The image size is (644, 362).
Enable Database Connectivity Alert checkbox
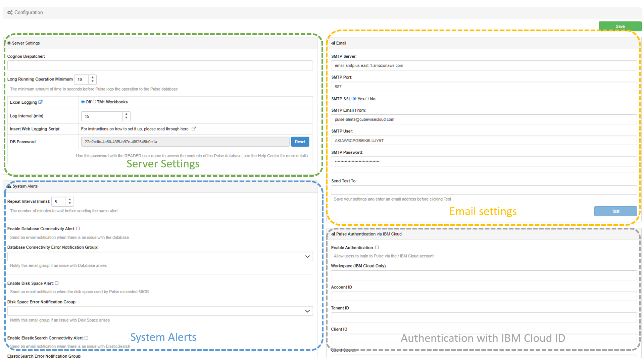[78, 229]
